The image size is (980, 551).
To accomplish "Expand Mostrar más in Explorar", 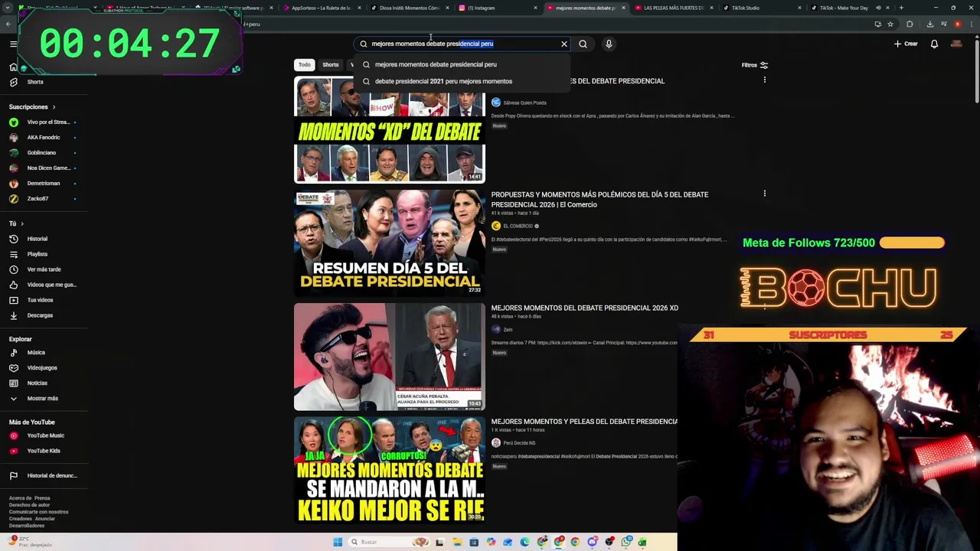I will pos(41,398).
